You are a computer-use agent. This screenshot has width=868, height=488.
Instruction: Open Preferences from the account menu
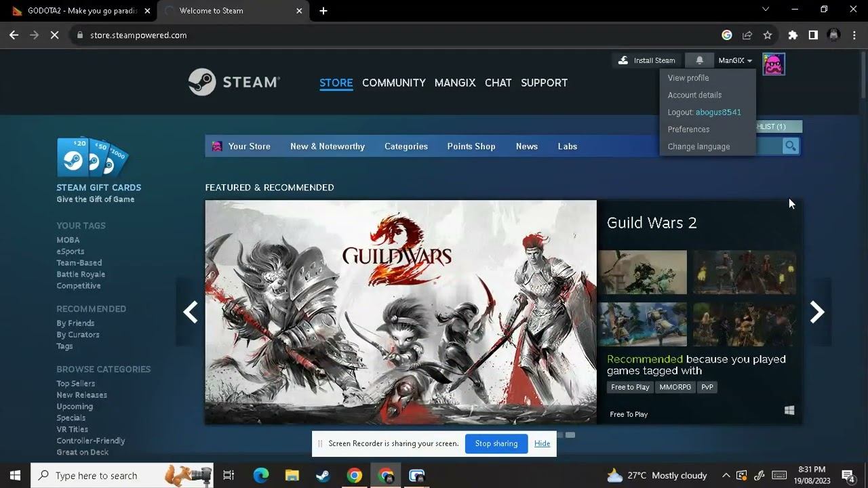click(x=688, y=129)
